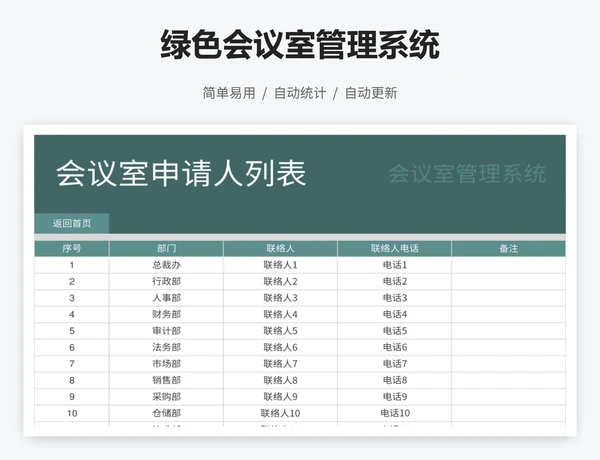
Task: Click the empty 备注 cell in 总裁办 row
Action: coord(509,265)
